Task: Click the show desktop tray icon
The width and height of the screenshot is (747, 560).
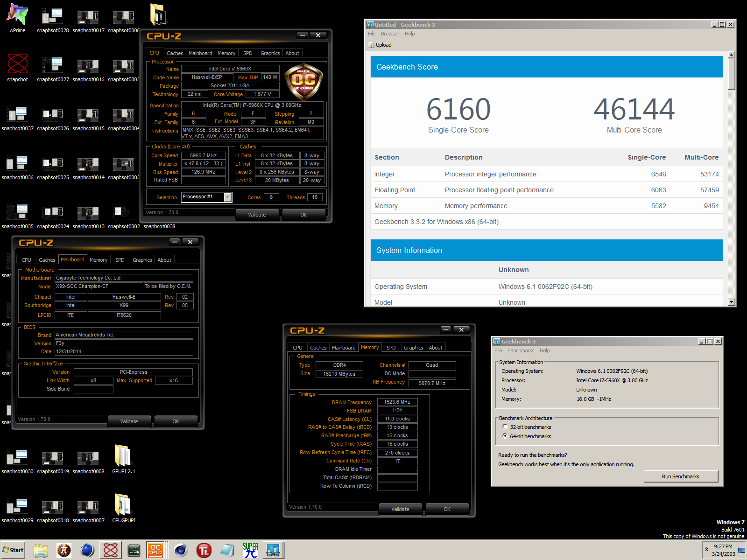Action: click(x=741, y=551)
